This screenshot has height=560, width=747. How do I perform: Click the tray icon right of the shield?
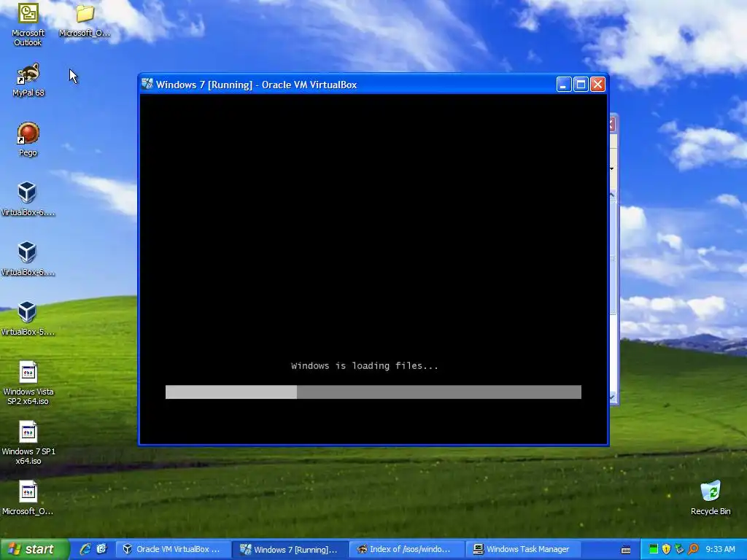[679, 549]
